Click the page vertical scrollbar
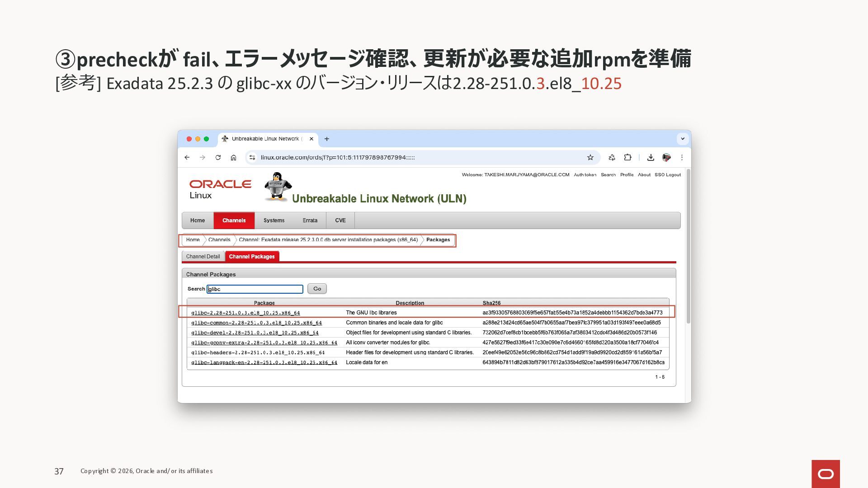868x488 pixels. click(x=688, y=246)
